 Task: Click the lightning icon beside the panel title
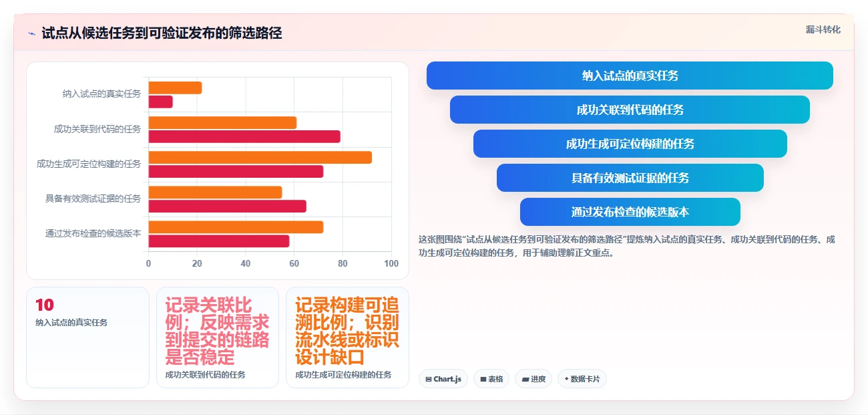(x=31, y=33)
